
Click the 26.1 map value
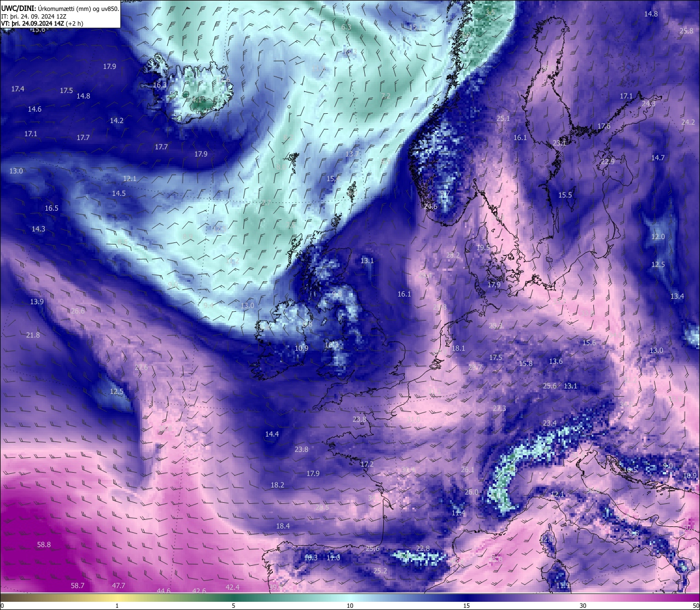[468, 469]
